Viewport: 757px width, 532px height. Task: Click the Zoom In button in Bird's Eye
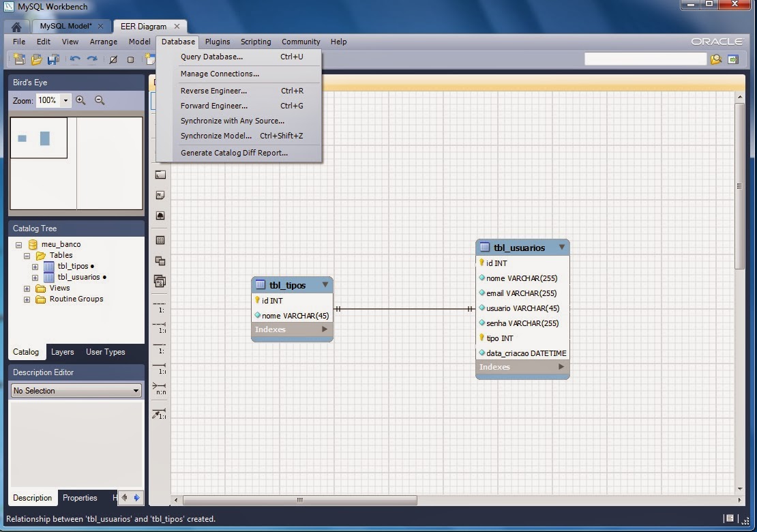81,100
